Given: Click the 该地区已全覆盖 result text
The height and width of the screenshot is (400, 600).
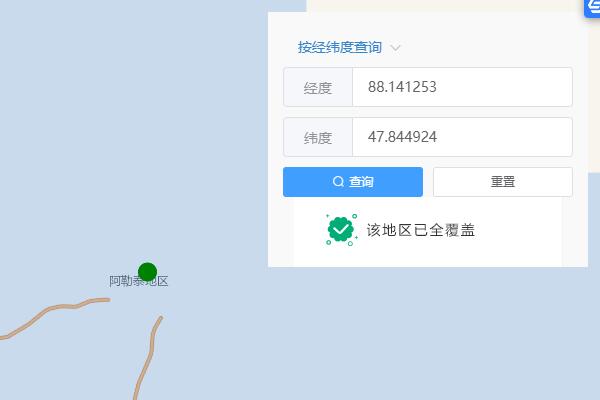Looking at the screenshot, I should (x=421, y=230).
